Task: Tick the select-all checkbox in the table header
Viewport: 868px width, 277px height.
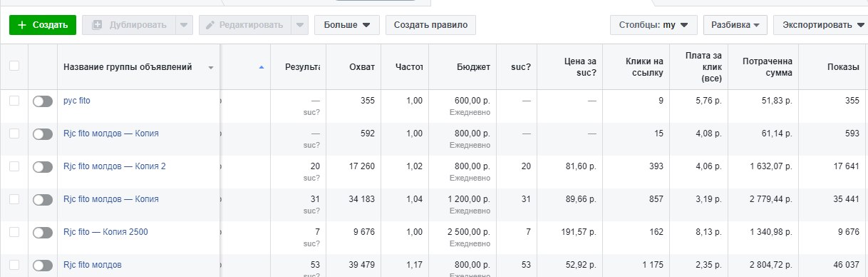Action: point(14,66)
